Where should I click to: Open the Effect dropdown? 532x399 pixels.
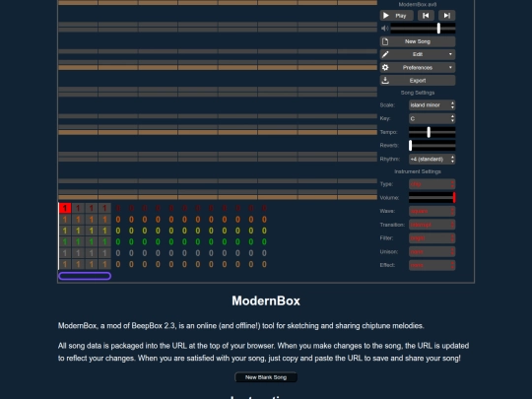[432, 265]
